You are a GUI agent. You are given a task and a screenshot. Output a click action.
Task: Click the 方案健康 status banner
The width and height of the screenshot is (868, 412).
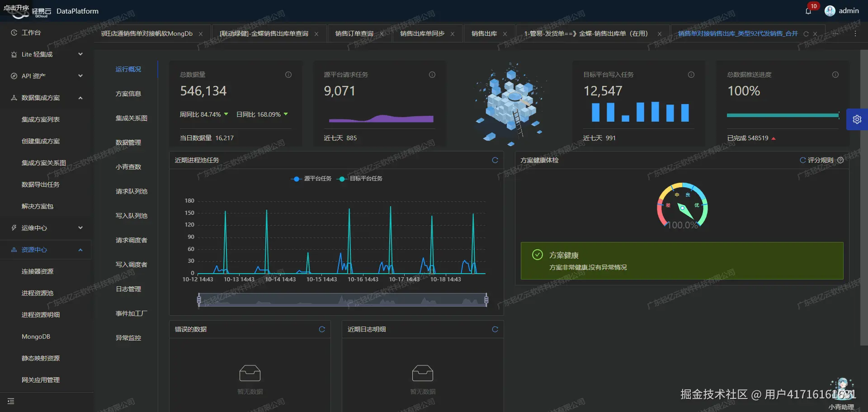(x=682, y=261)
